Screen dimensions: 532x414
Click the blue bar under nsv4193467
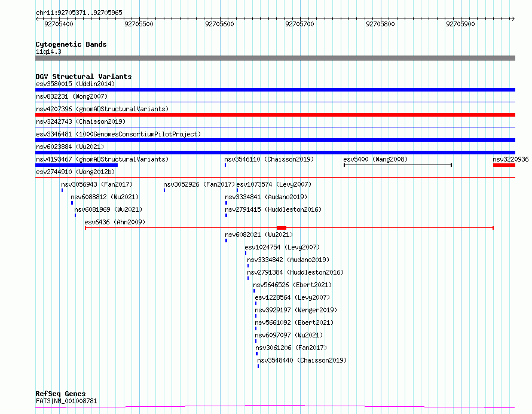pos(77,165)
